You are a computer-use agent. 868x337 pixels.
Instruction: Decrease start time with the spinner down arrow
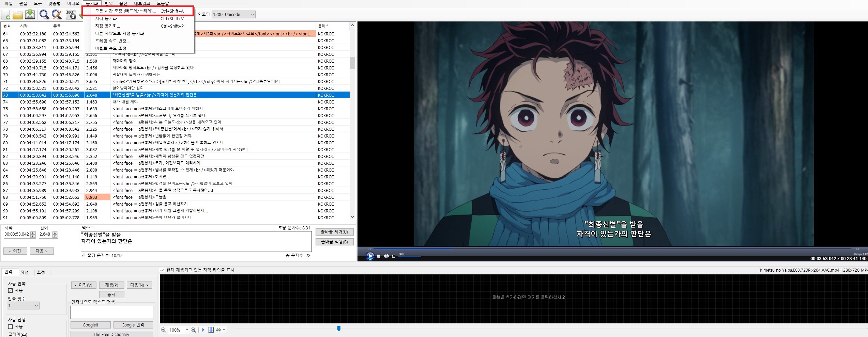33,236
